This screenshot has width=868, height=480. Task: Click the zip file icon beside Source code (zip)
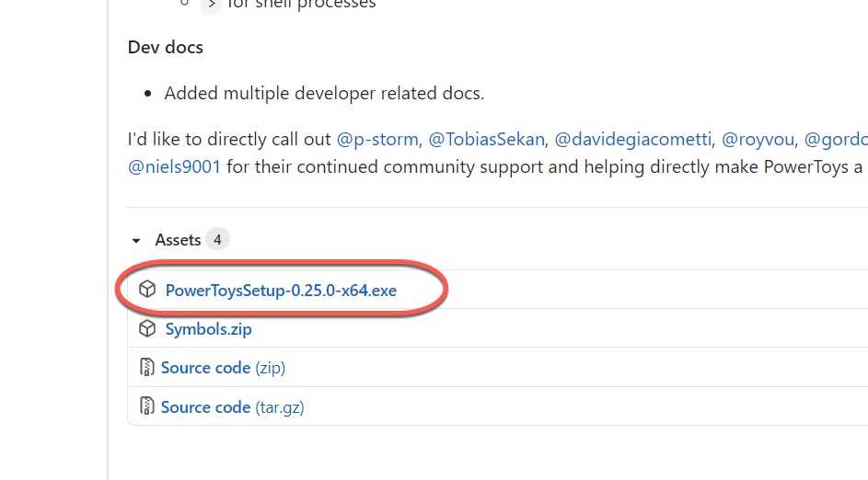[x=146, y=368]
